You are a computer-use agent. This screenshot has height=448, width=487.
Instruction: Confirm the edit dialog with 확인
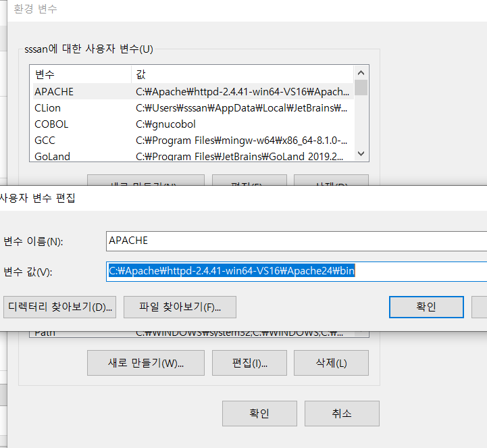tap(426, 307)
